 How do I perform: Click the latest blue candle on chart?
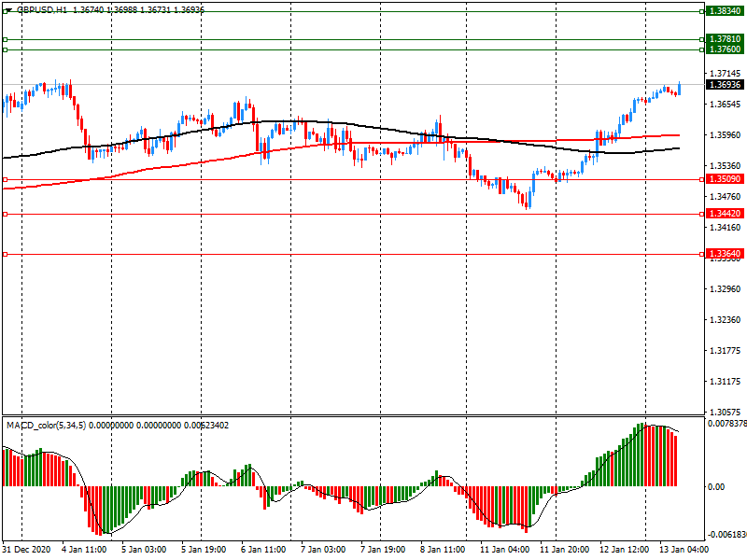click(679, 88)
